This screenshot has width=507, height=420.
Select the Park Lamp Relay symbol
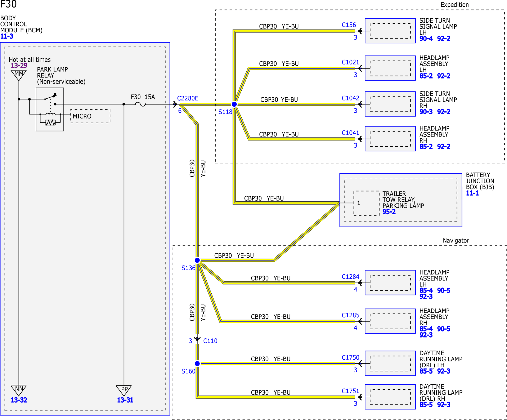point(50,110)
